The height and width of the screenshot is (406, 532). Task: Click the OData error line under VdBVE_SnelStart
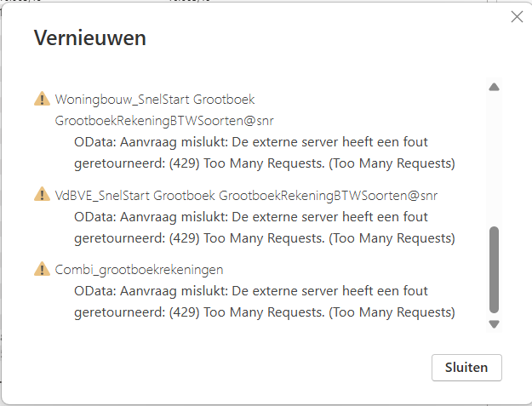point(250,216)
